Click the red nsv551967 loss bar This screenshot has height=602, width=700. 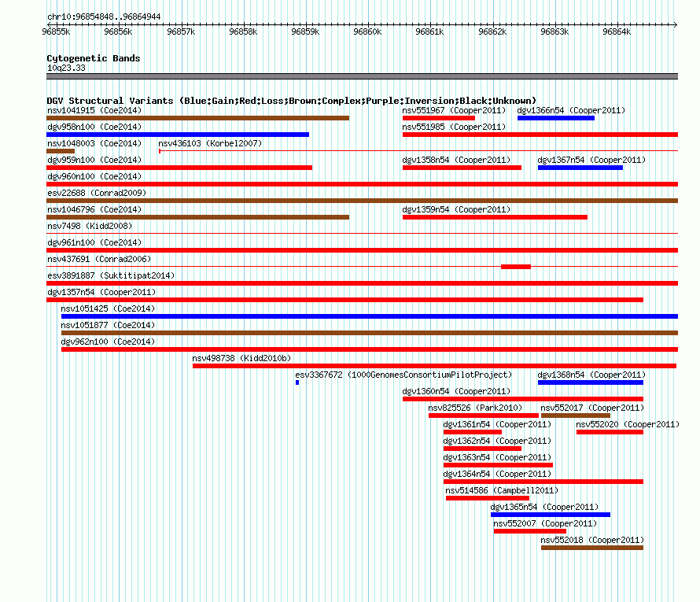pos(439,118)
